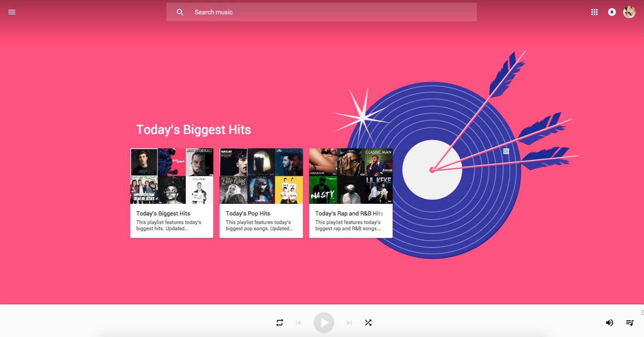Toggle the repeat mode

[x=279, y=323]
